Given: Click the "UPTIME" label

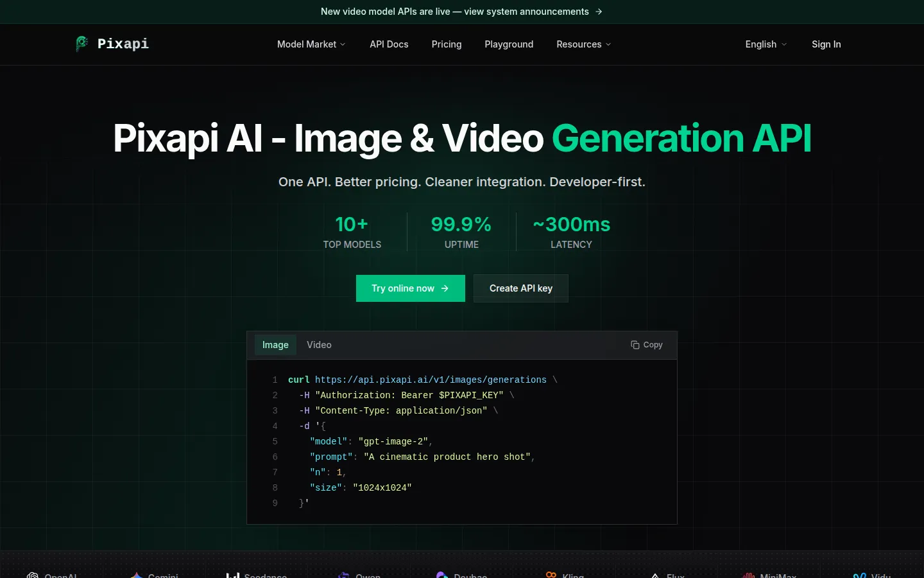Looking at the screenshot, I should (x=462, y=245).
